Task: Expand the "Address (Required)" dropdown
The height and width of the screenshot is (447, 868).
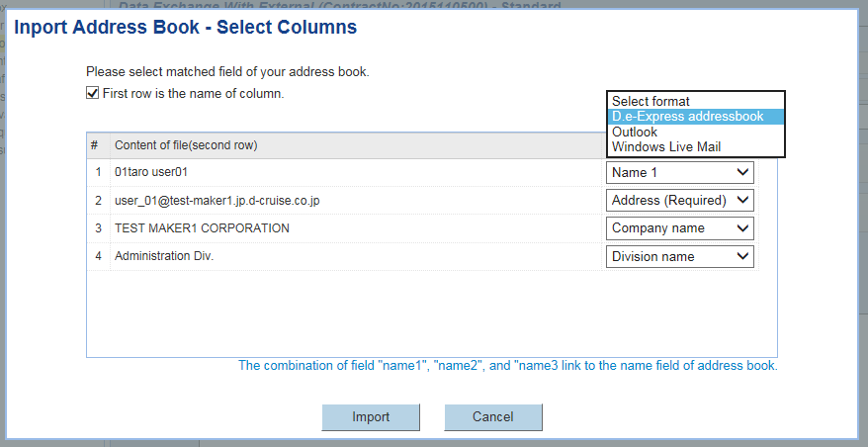Action: [679, 200]
